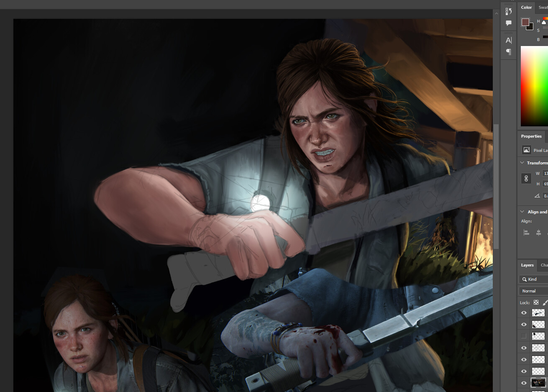Hide the sixth layer from top
Screen dimensions: 548x392
524,372
